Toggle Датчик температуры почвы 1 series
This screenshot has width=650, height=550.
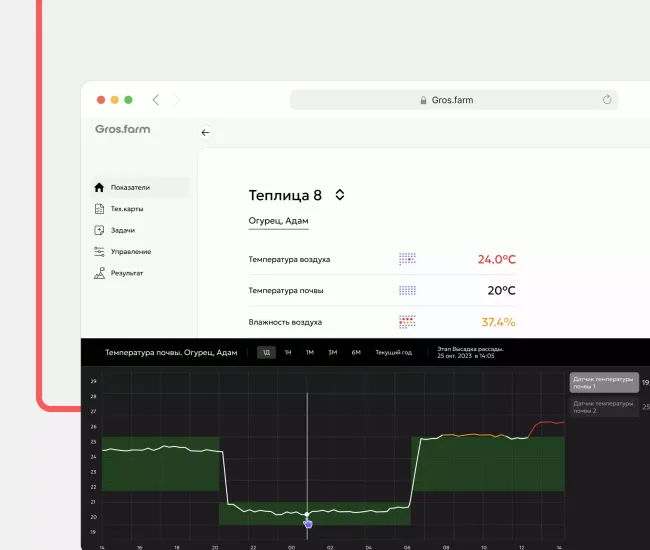coord(604,383)
